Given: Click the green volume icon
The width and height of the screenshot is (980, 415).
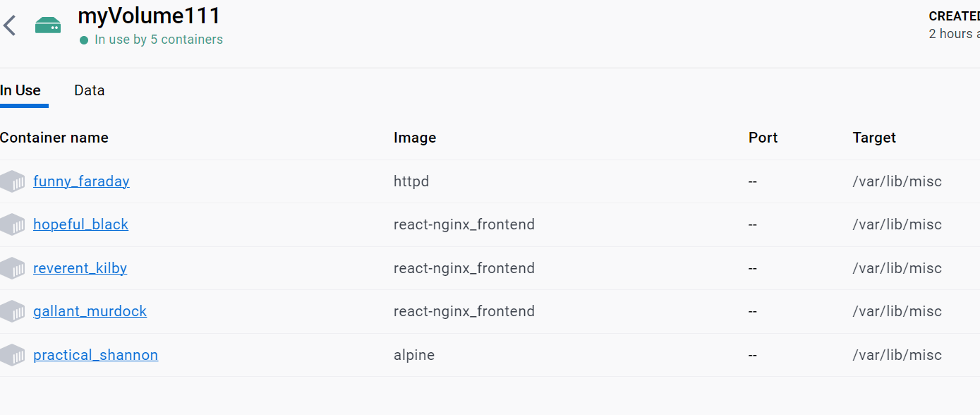Looking at the screenshot, I should pyautogui.click(x=48, y=25).
